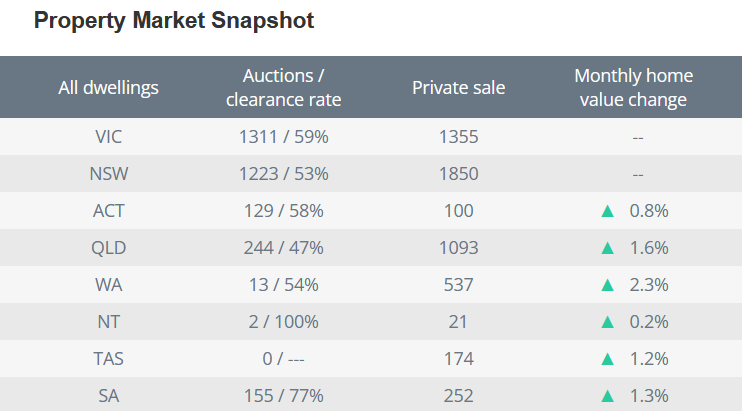Screen dimensions: 742x411
Task: Click the QLD private sale value 1093
Action: [458, 248]
